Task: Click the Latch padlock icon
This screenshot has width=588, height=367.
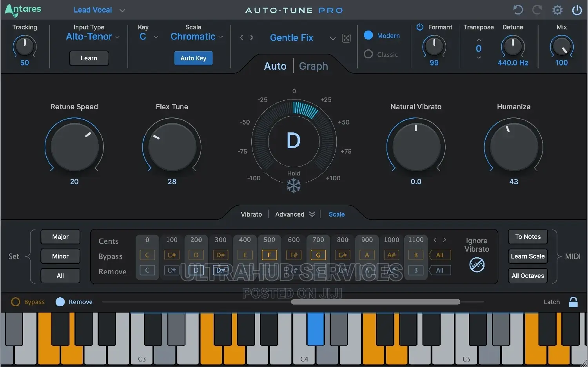Action: tap(573, 302)
